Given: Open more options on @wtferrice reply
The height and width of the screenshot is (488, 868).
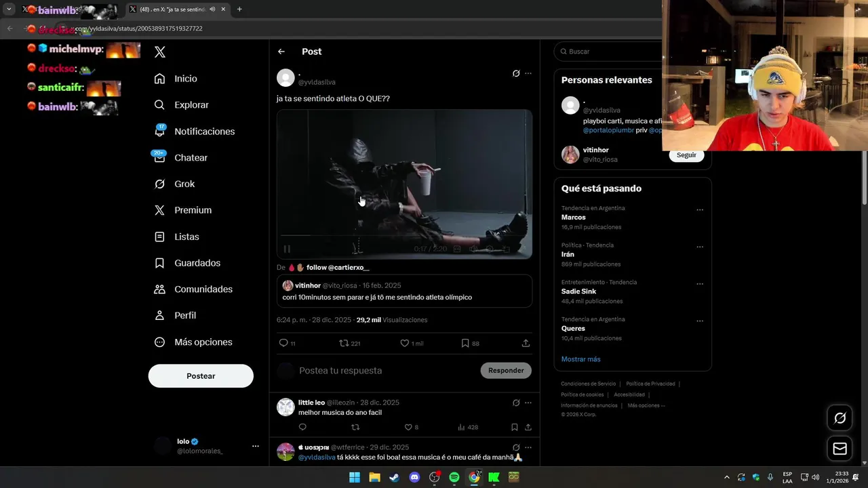Looking at the screenshot, I should [528, 447].
